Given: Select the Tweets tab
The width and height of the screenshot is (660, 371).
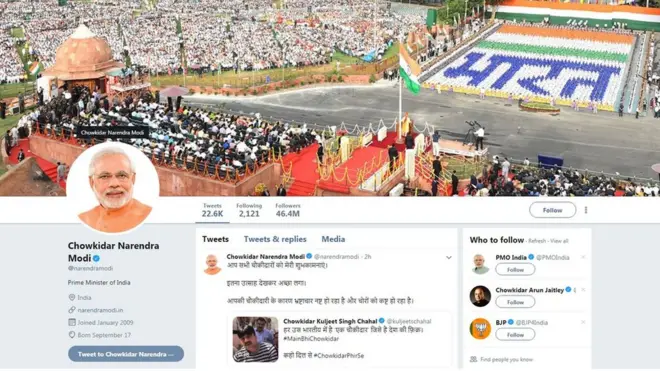Looking at the screenshot, I should click(215, 239).
